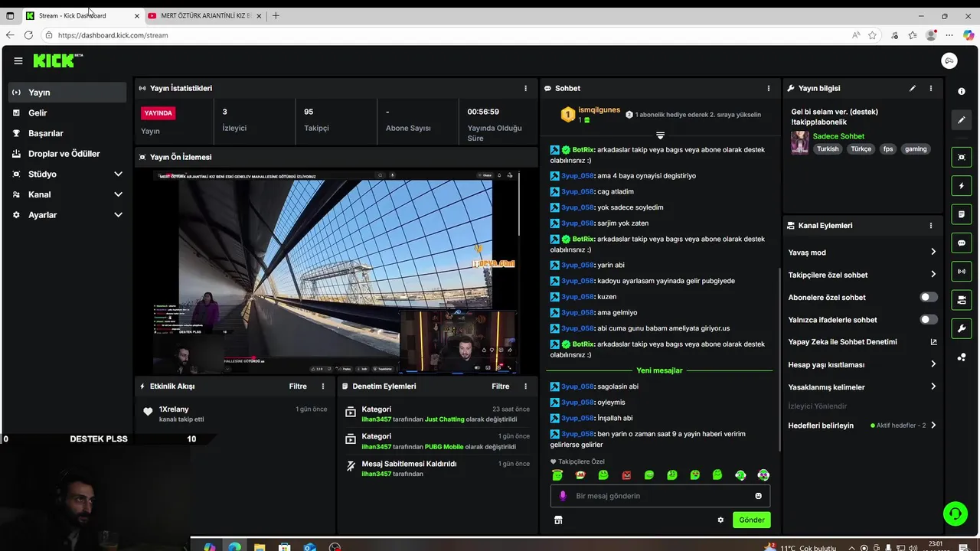Image resolution: width=980 pixels, height=551 pixels.
Task: Insert the red angry emote
Action: (x=626, y=475)
